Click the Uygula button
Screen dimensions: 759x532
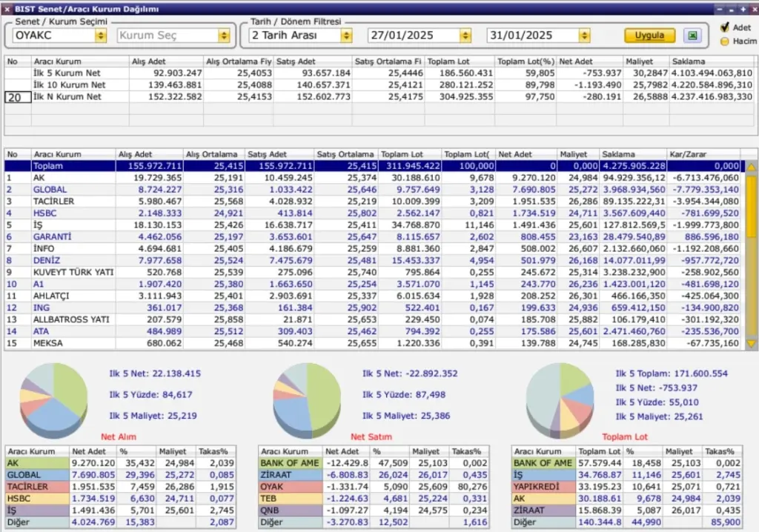click(x=649, y=36)
